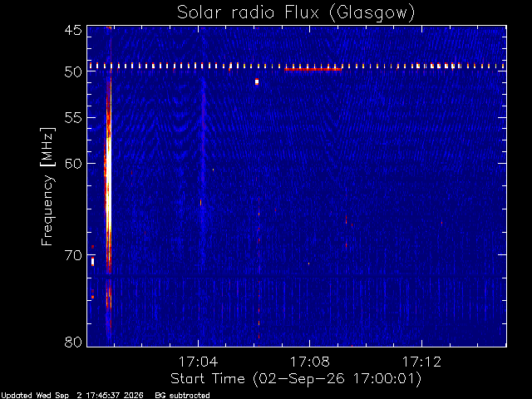This screenshot has width=532, height=399.
Task: Click the Solar radio Flux (Glasgow) title
Action: click(296, 12)
